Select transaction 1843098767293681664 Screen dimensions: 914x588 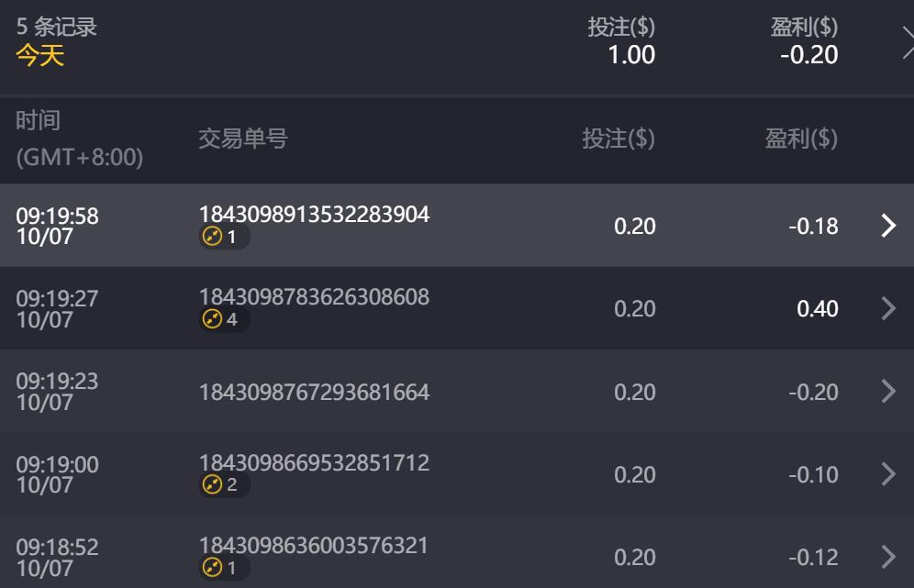tap(314, 393)
